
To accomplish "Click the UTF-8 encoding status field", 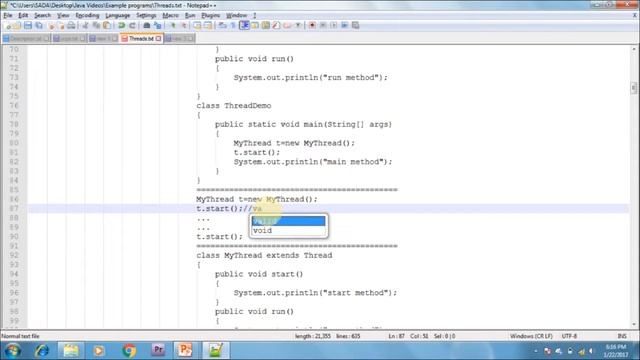I will pos(569,336).
